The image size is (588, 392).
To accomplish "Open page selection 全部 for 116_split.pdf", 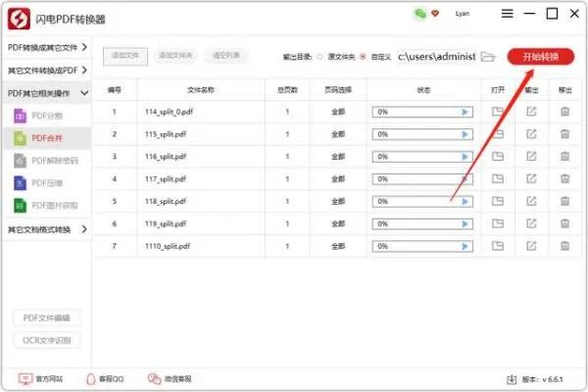I will click(338, 157).
